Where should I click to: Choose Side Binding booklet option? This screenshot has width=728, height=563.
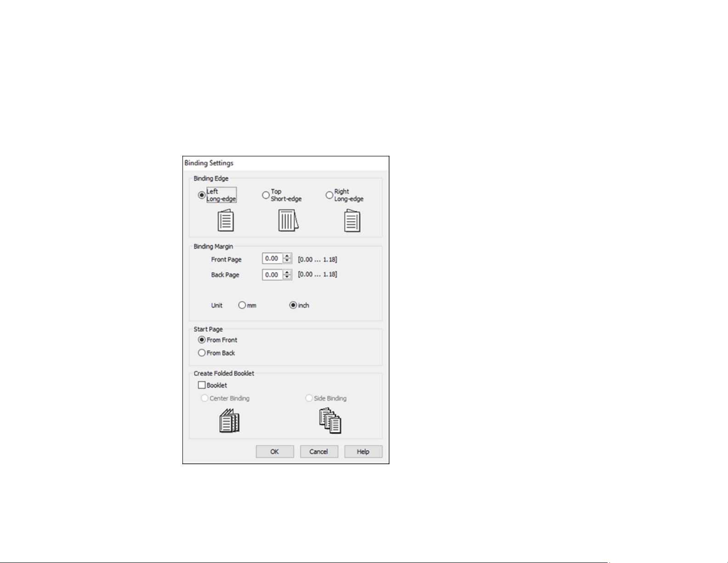click(309, 398)
